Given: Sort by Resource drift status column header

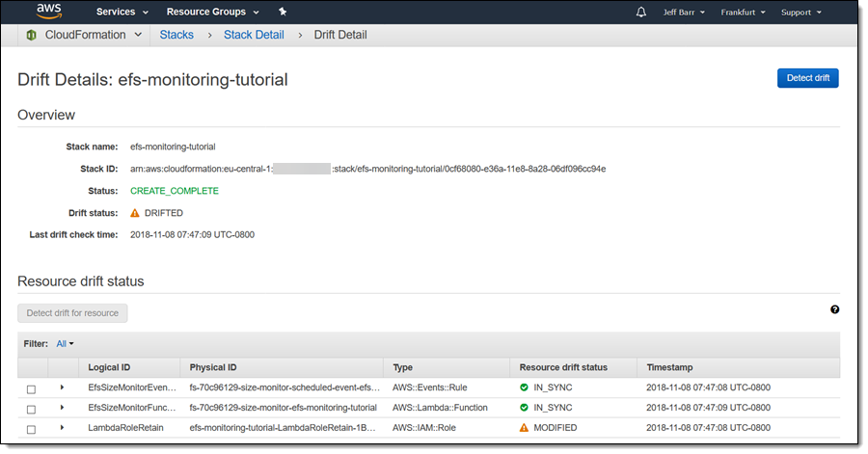Looking at the screenshot, I should click(x=563, y=367).
